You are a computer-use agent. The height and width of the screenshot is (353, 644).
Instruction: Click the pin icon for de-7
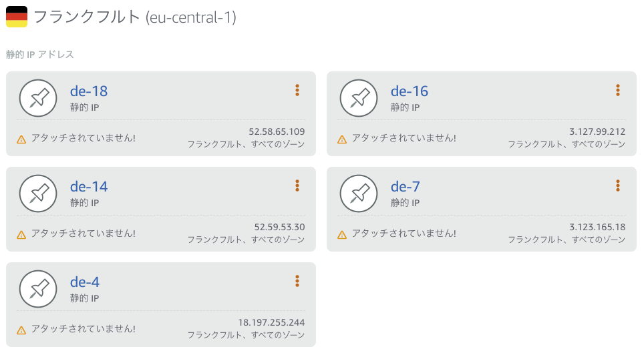point(359,194)
